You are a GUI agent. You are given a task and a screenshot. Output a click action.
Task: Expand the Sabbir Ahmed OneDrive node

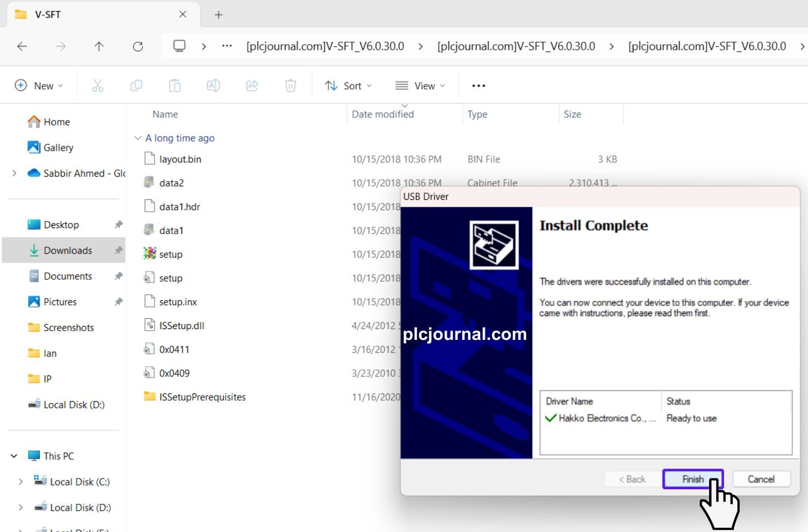pyautogui.click(x=14, y=174)
